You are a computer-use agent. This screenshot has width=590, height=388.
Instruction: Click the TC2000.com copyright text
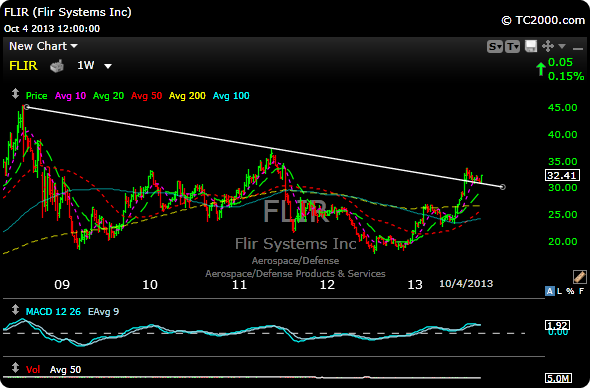543,20
